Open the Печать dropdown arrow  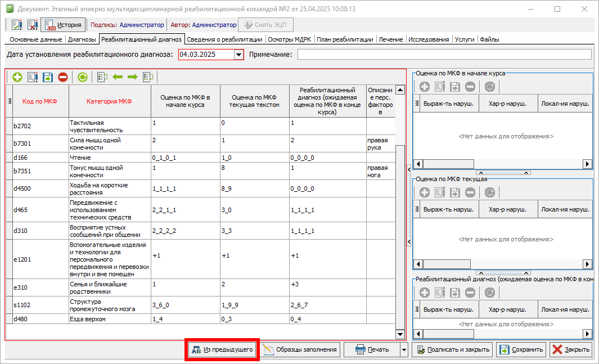[404, 349]
